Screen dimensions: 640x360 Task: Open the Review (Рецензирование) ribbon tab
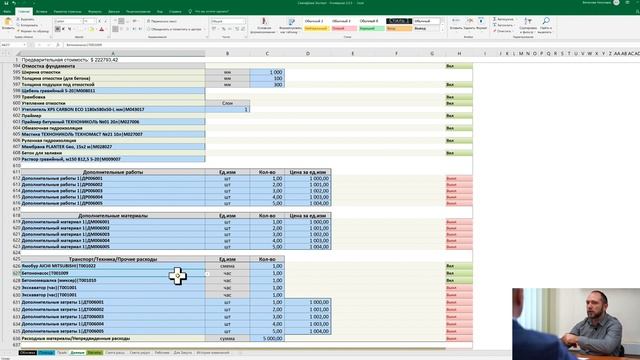click(x=138, y=11)
